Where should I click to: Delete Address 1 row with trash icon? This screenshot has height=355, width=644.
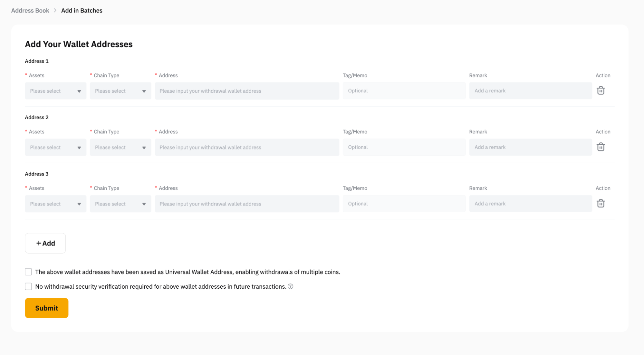click(601, 91)
